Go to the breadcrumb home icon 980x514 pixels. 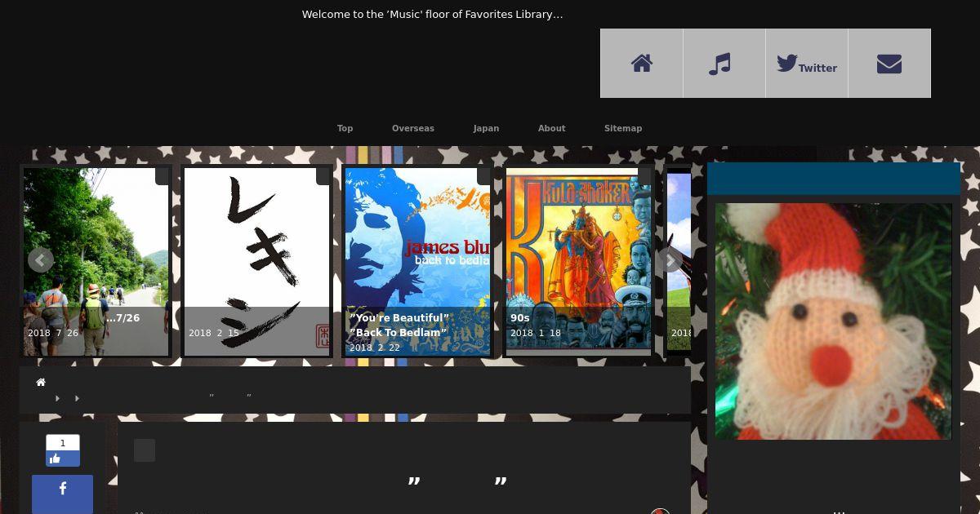[41, 382]
